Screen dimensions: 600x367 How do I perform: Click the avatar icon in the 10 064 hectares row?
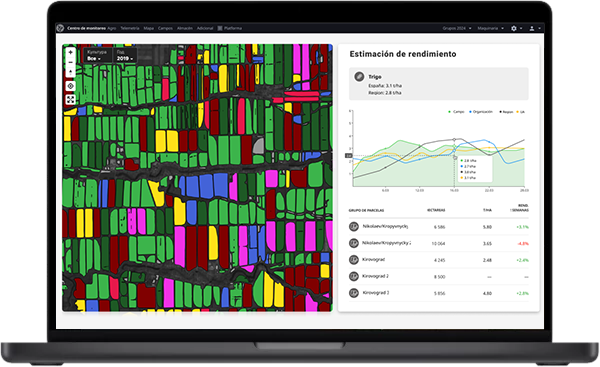click(354, 243)
